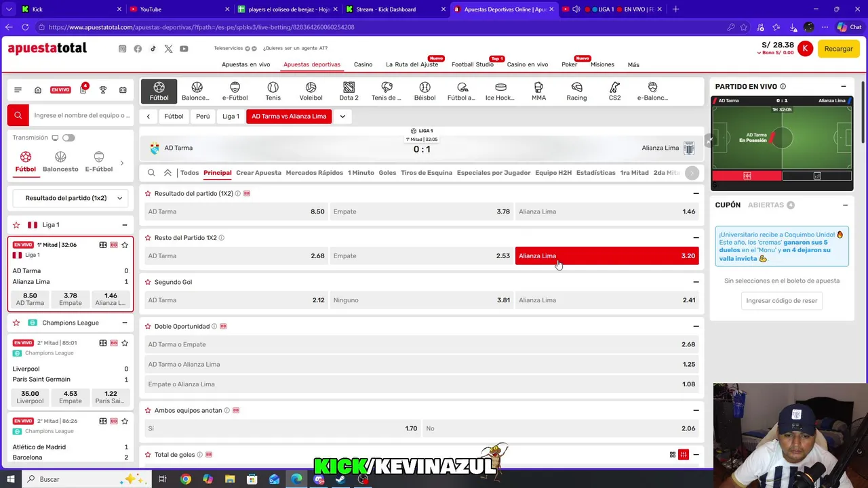Screen dimensions: 868x488
Task: Switch to ABIERTAS tab in coupon
Action: (x=771, y=205)
